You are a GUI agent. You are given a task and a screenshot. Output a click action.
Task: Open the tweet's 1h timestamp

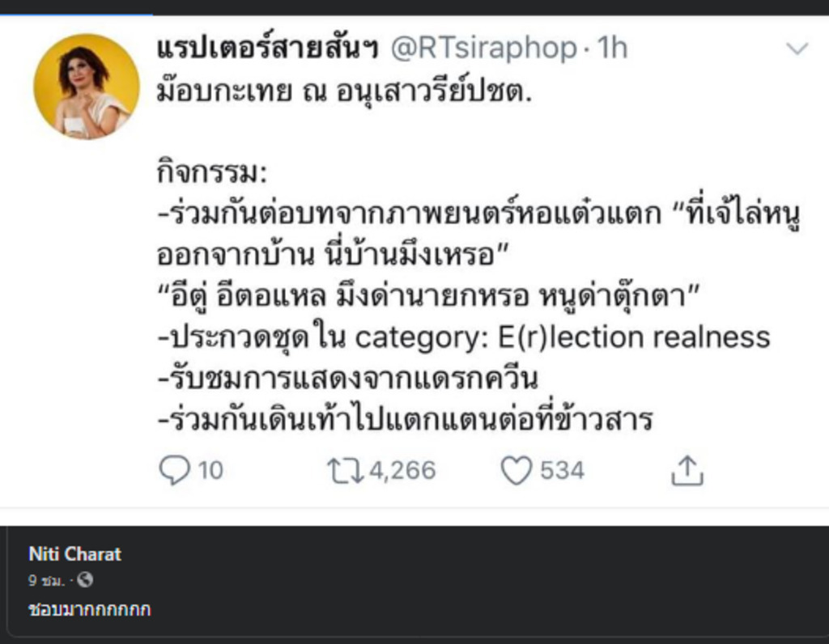612,49
